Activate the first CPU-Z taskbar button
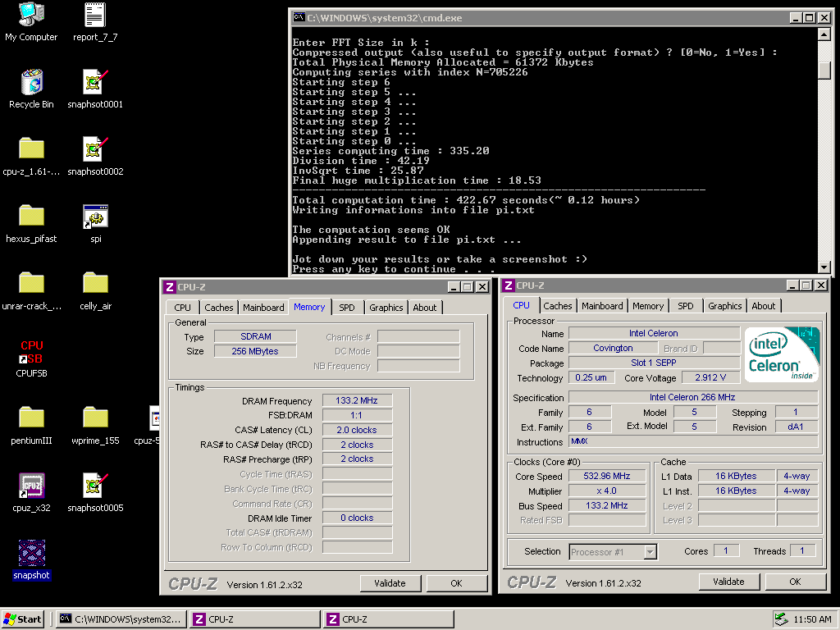The image size is (840, 630). pyautogui.click(x=255, y=619)
